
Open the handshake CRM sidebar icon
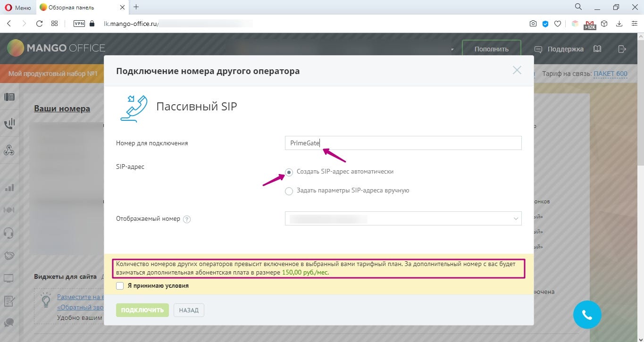click(9, 255)
